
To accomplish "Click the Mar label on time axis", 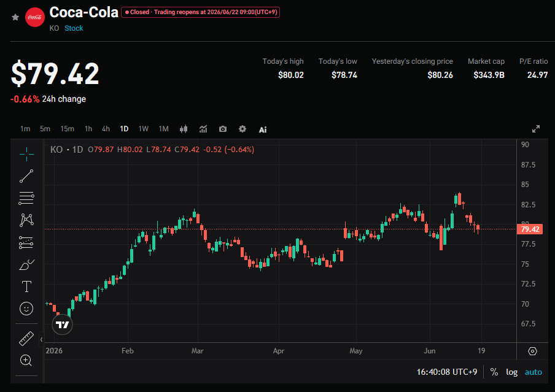I will click(x=197, y=351).
